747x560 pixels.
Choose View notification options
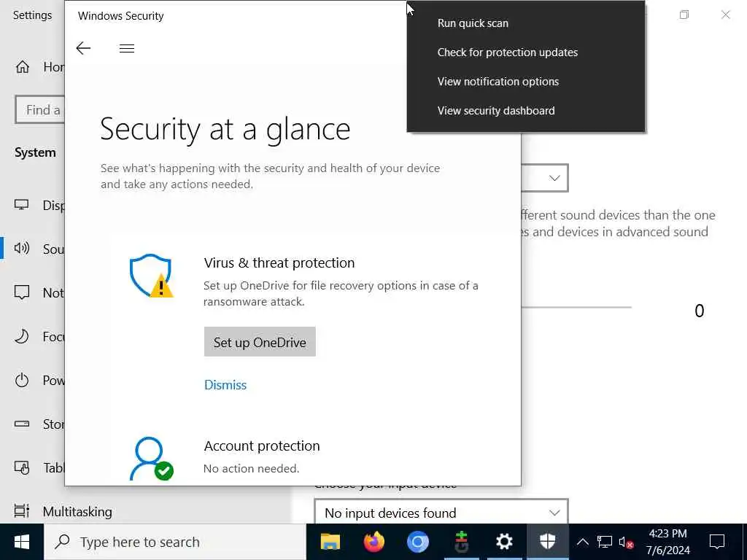tap(526, 82)
